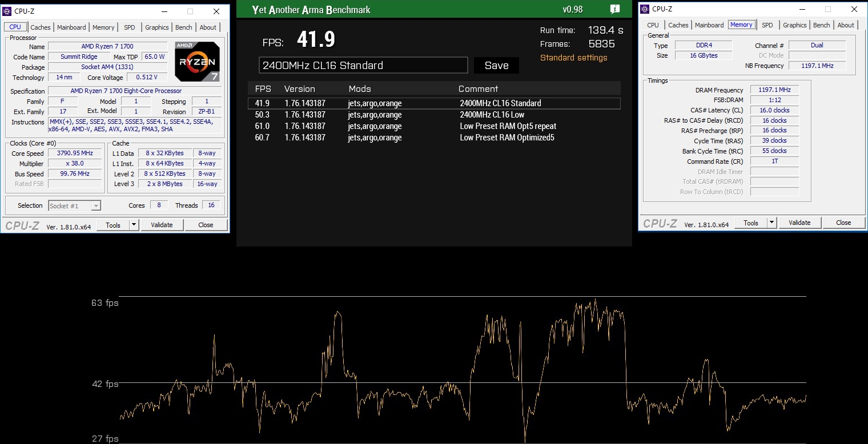Screen dimensions: 868x444
Task: Click the Core Voltage value 0.512 V
Action: tap(147, 78)
